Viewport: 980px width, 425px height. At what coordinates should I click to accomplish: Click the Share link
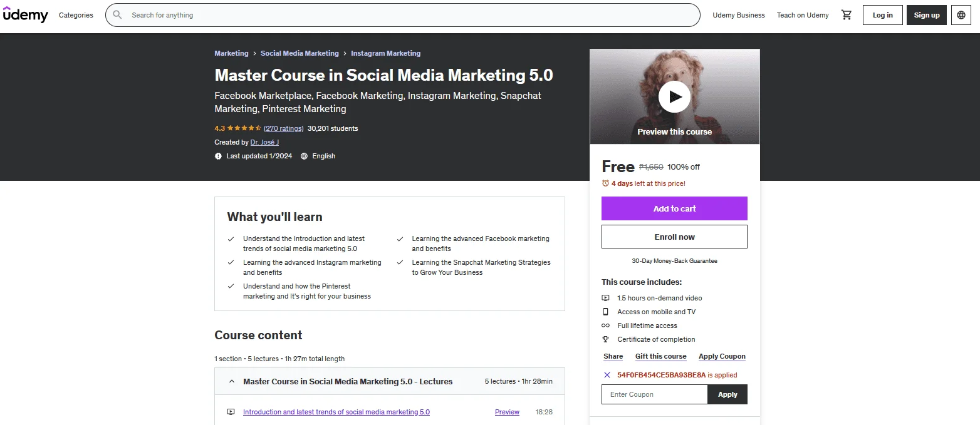pyautogui.click(x=613, y=356)
